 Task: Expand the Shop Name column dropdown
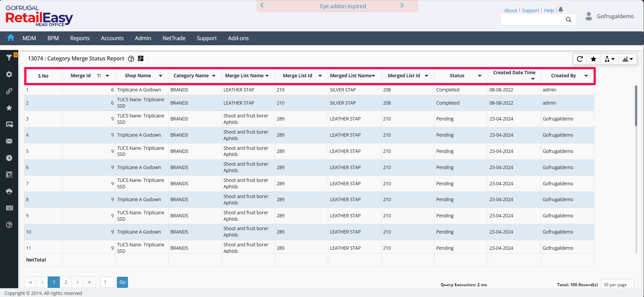(160, 76)
